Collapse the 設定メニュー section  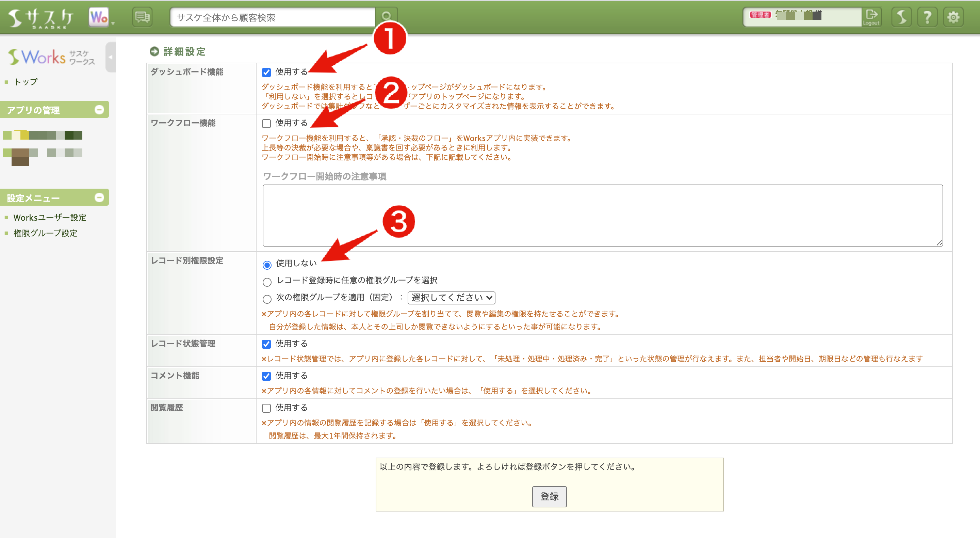(100, 197)
